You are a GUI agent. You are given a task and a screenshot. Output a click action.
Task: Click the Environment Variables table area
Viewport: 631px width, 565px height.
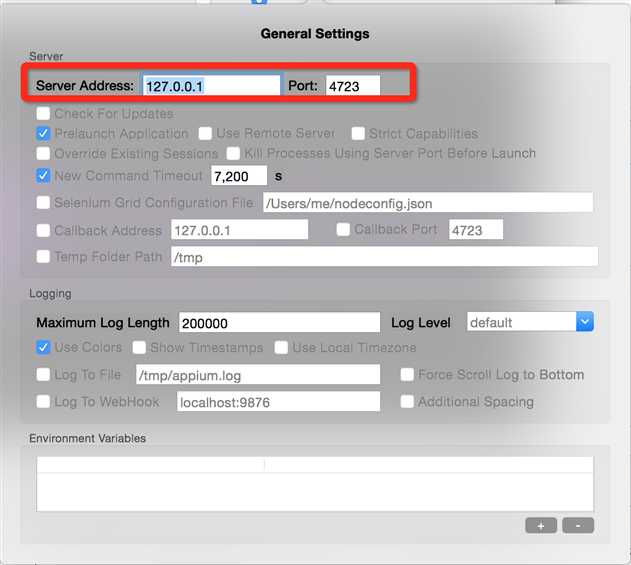click(315, 484)
